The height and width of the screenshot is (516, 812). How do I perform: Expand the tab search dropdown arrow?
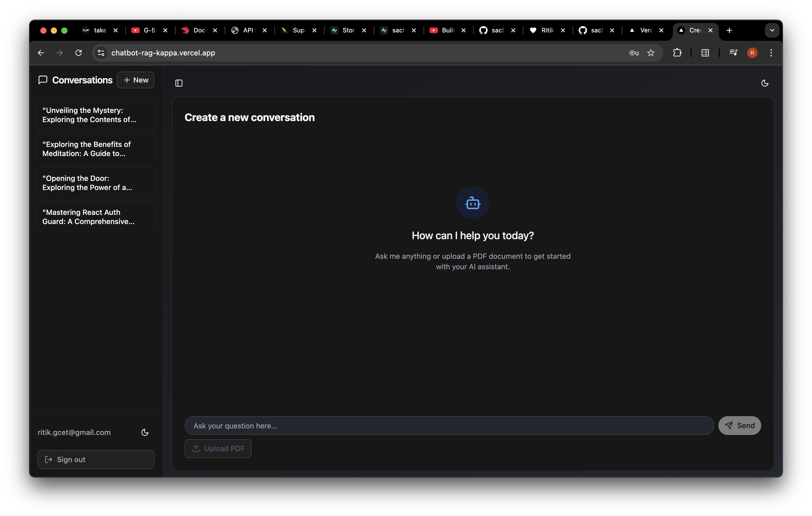coord(771,30)
